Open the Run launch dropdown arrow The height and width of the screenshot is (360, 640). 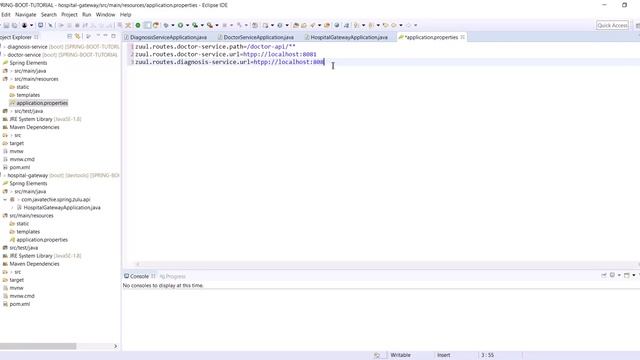(x=187, y=25)
